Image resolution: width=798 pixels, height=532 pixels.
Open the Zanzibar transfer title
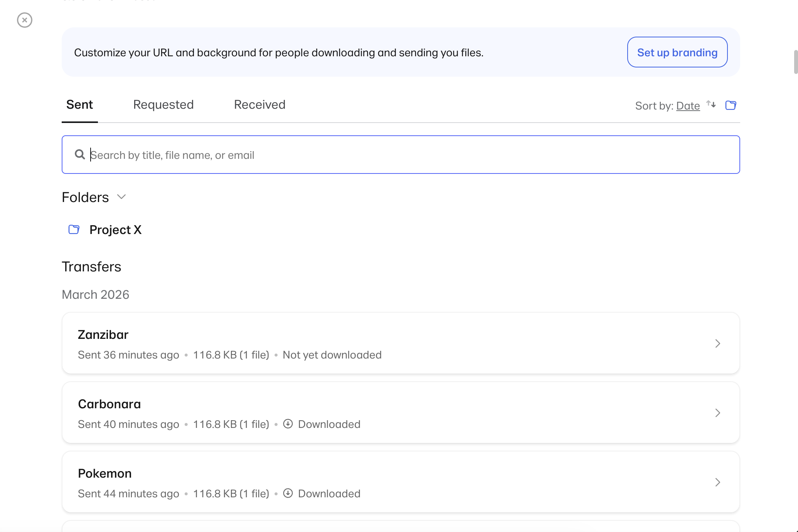[103, 335]
